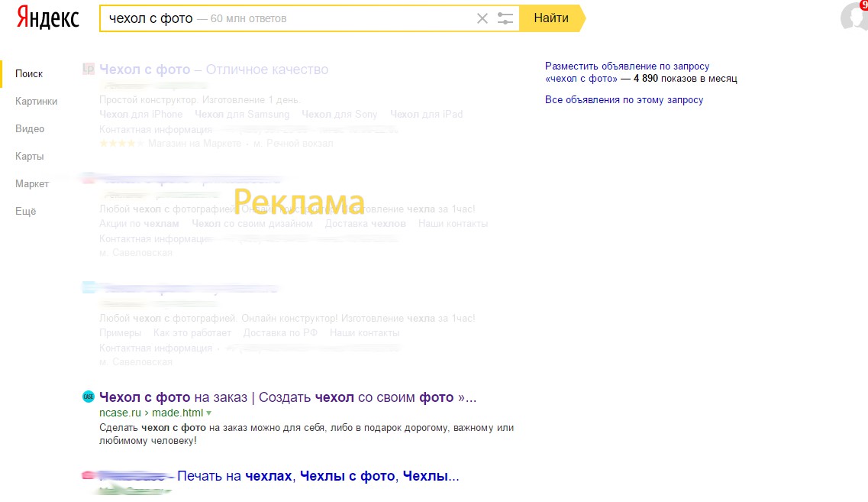Open result Чехол с фото на заказ

[x=288, y=397]
